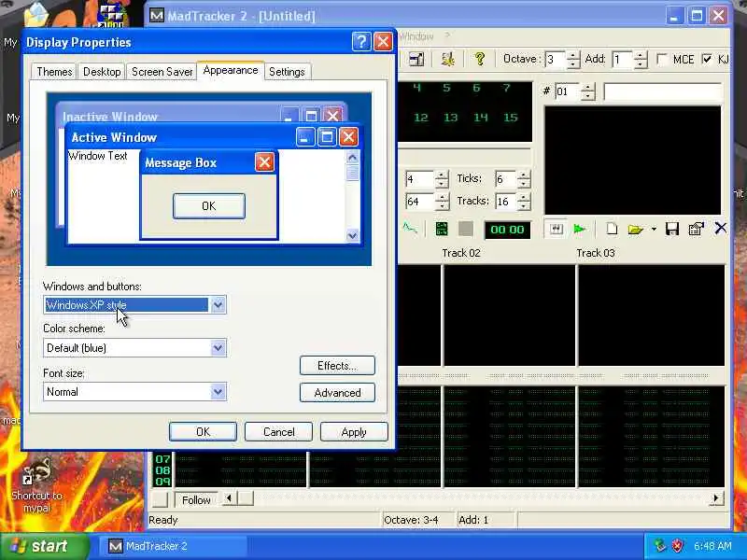The image size is (747, 560).
Task: Click the Effects... button
Action: click(x=337, y=366)
